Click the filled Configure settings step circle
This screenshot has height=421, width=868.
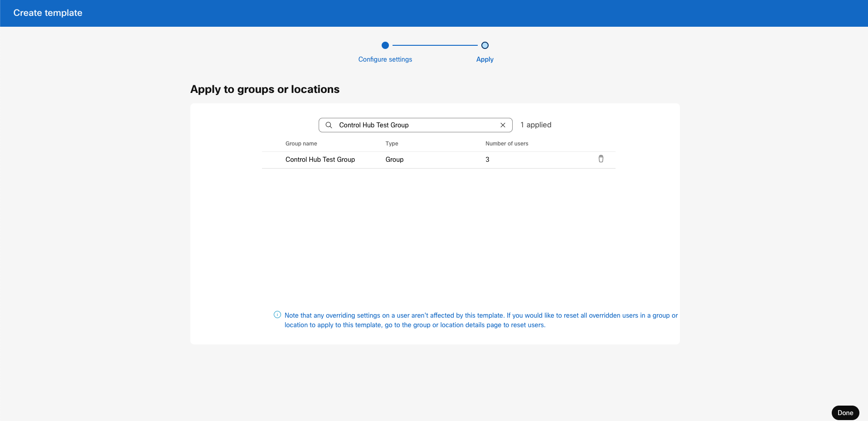[385, 45]
